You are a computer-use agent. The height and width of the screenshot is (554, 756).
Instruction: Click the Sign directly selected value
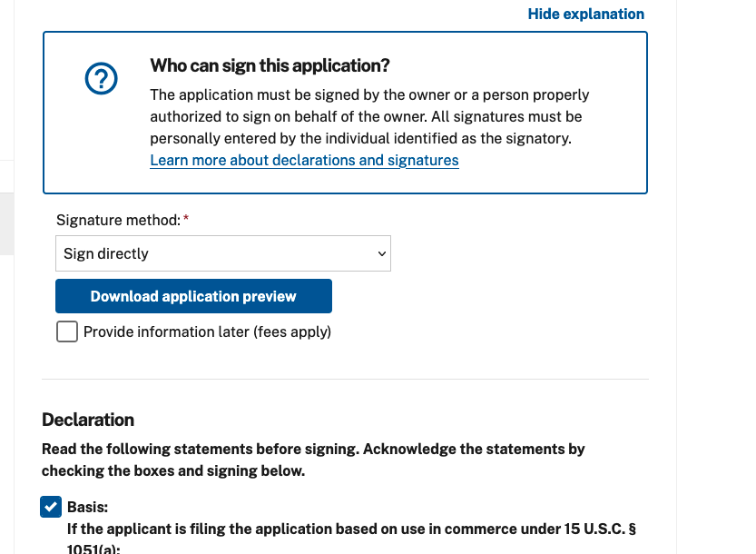[x=106, y=253]
